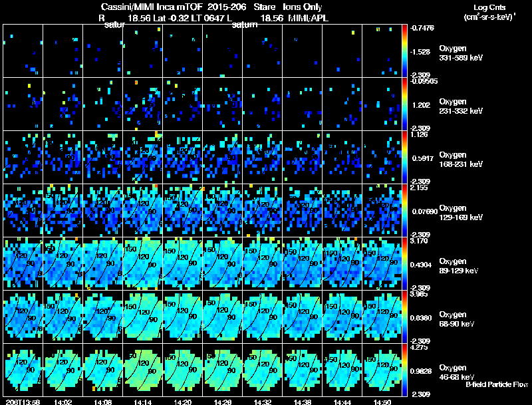
Task: Open the 89-129 keV image panel at 14:08
Action: [103, 263]
